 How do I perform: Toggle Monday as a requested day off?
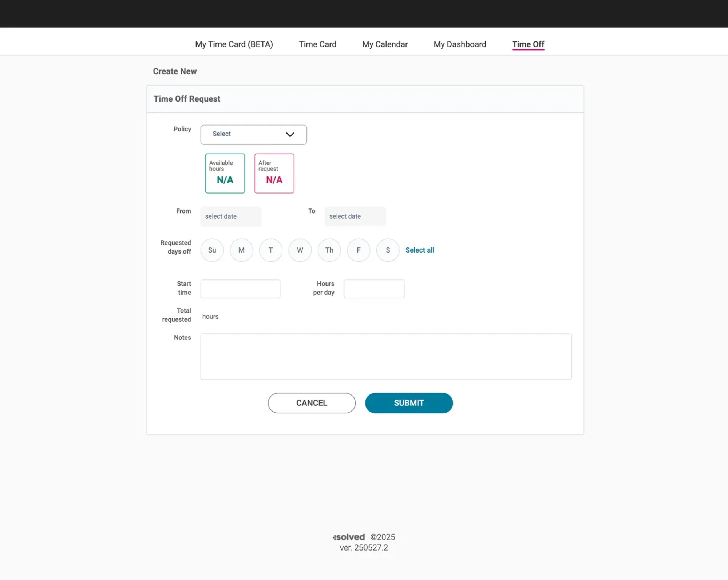[x=241, y=250]
